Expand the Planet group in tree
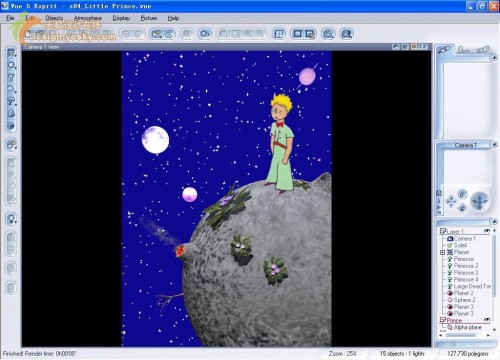This screenshot has width=500, height=360. [443, 252]
